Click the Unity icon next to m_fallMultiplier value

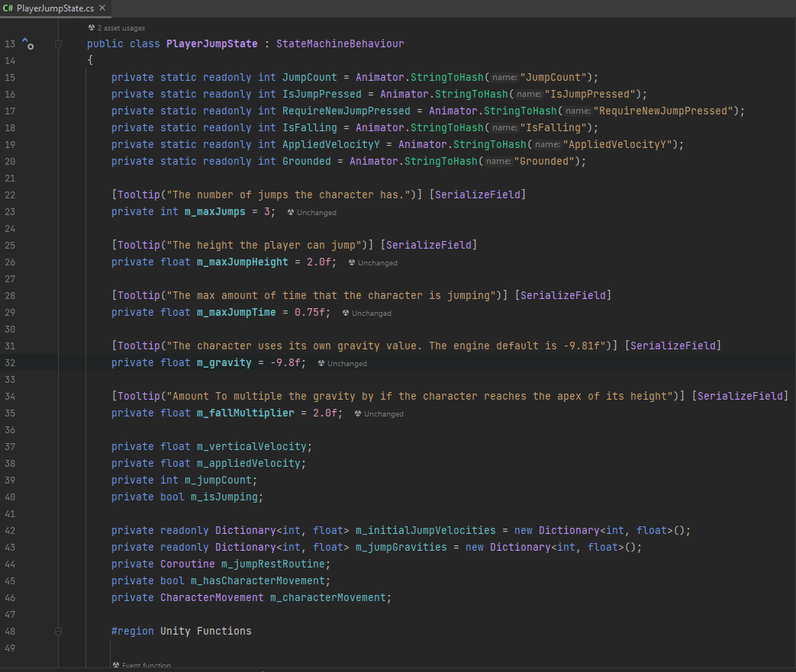click(358, 413)
